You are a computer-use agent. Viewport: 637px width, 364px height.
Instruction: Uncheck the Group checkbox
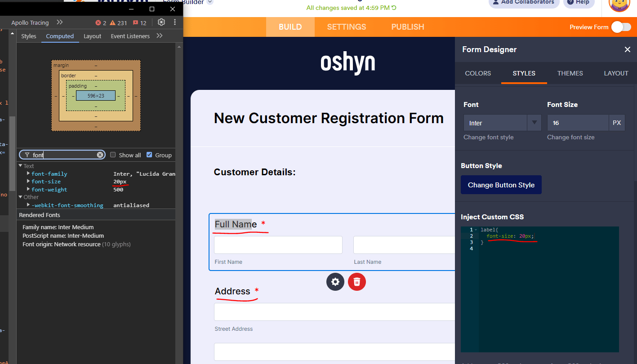[x=149, y=155]
